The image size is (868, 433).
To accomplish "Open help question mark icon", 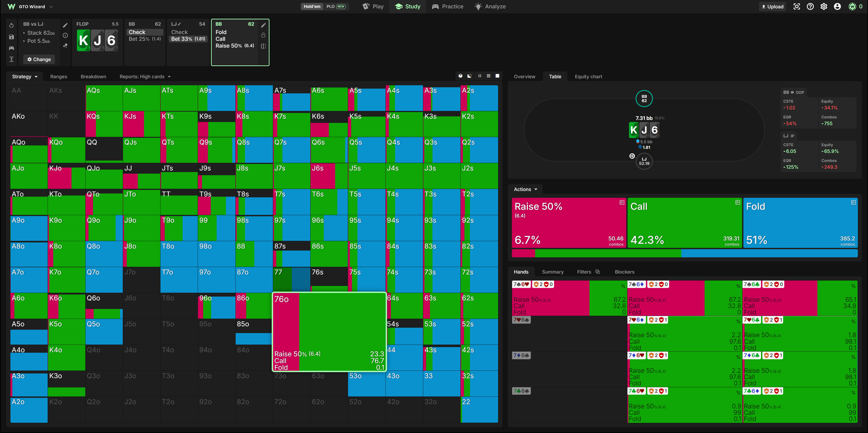I will [x=810, y=6].
